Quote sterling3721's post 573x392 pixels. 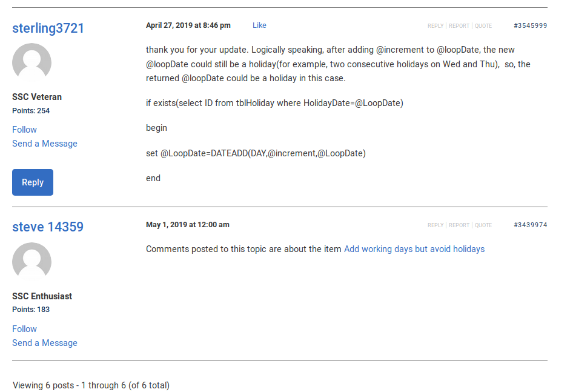pyautogui.click(x=483, y=26)
